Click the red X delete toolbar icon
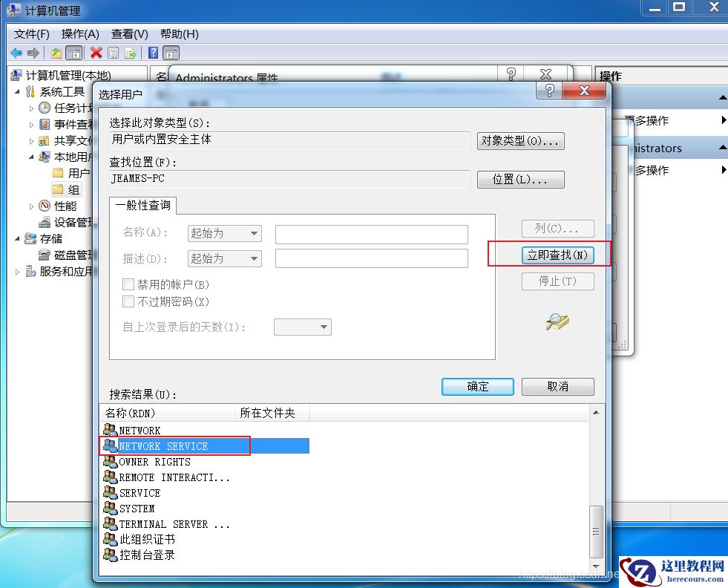Image resolution: width=728 pixels, height=588 pixels. [96, 53]
